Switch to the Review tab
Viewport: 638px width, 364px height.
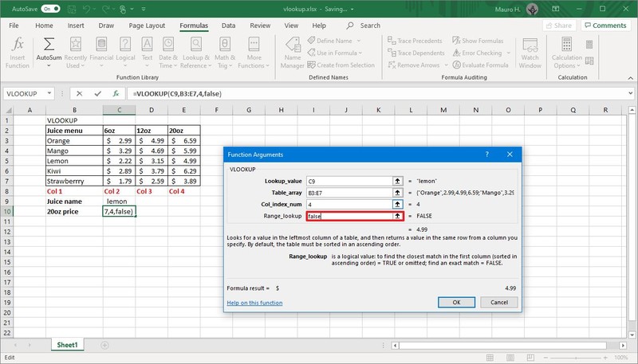[260, 25]
